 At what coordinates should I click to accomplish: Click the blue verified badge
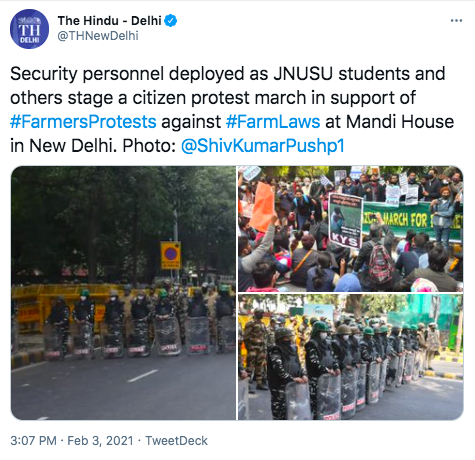tap(171, 21)
